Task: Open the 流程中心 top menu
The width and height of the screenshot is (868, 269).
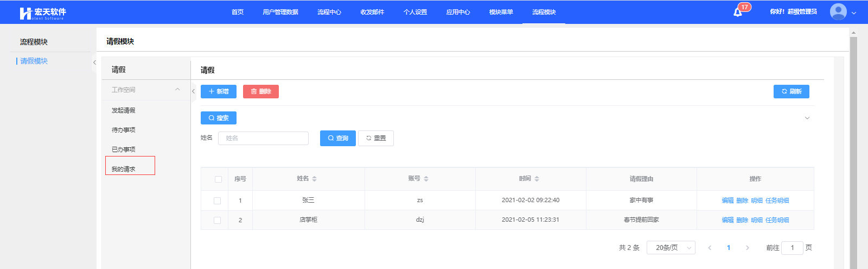Action: coord(329,12)
